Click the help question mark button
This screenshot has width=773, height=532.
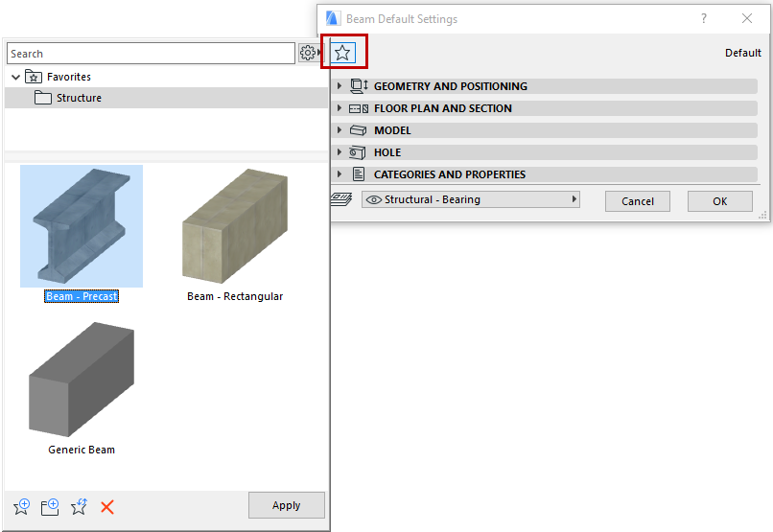point(704,19)
